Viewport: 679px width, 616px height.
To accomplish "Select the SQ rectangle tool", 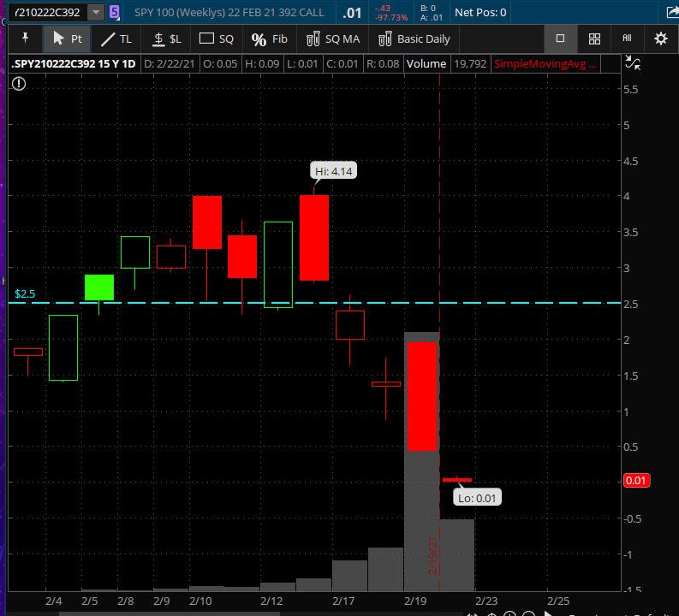I will pos(216,39).
